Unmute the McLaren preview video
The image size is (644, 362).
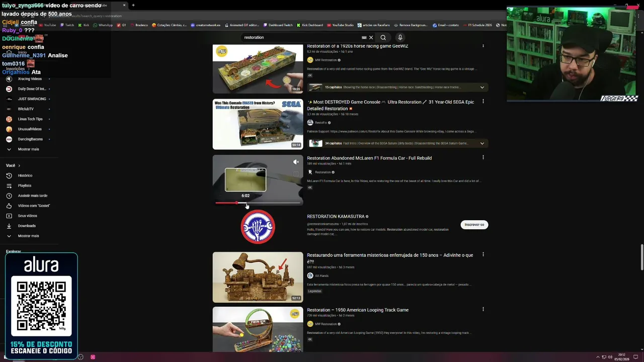(296, 162)
